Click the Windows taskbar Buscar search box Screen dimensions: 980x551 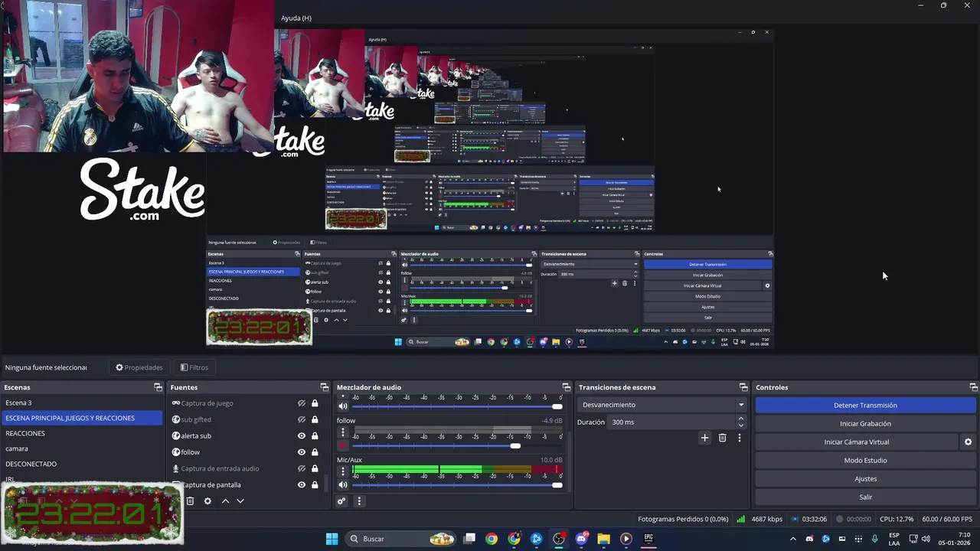point(402,539)
